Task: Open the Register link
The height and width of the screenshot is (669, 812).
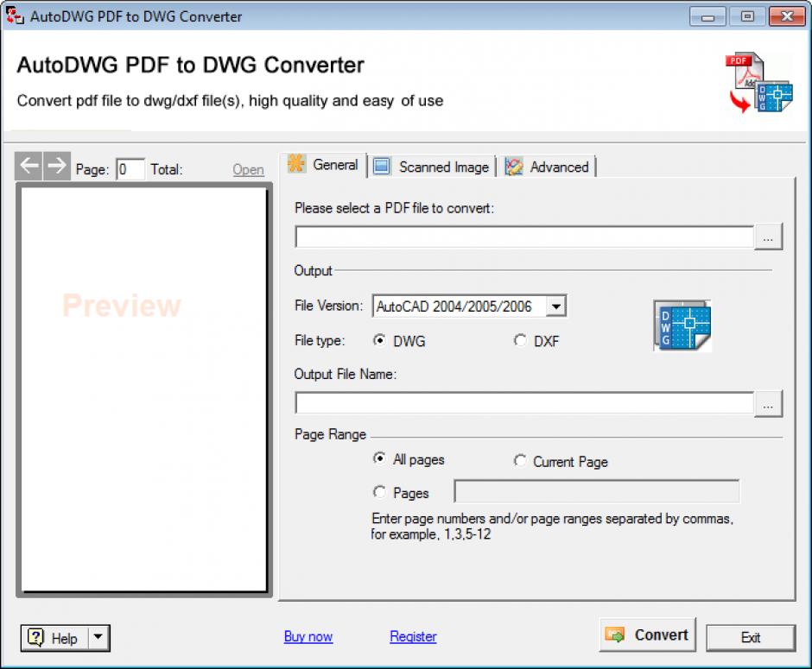Action: (413, 636)
